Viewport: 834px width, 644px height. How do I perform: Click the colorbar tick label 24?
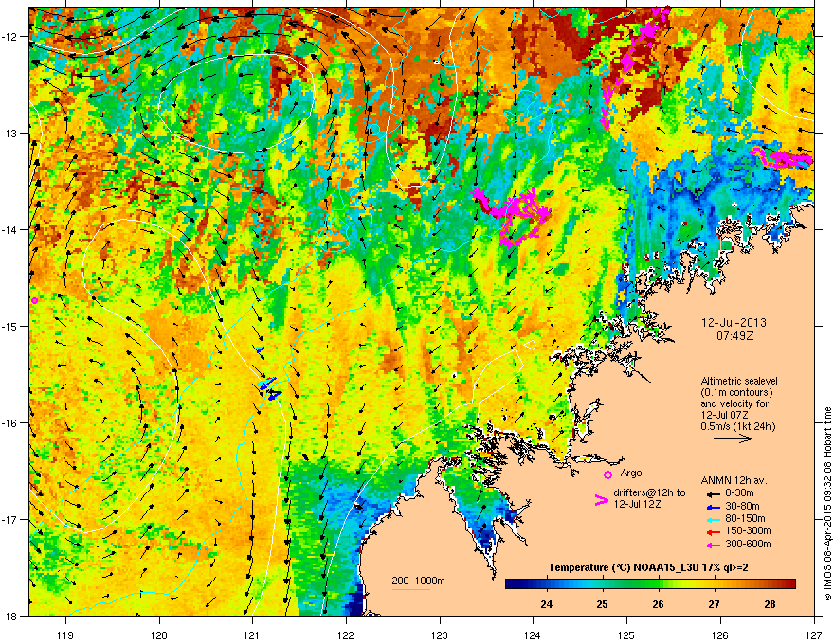[546, 604]
